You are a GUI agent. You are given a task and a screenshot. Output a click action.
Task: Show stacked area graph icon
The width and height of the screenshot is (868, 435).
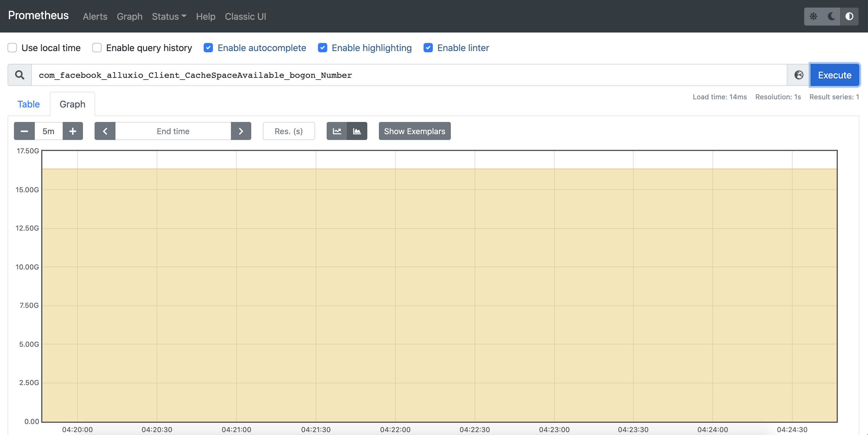click(x=357, y=131)
